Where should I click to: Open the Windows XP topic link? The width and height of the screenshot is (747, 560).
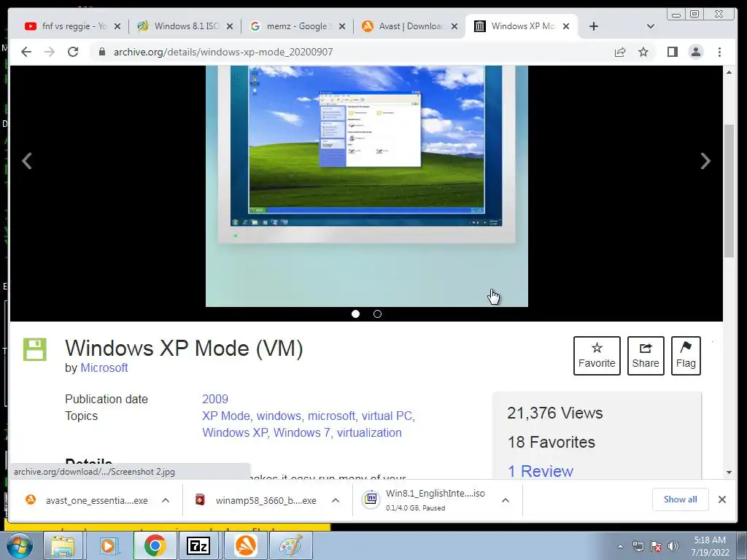click(x=234, y=432)
